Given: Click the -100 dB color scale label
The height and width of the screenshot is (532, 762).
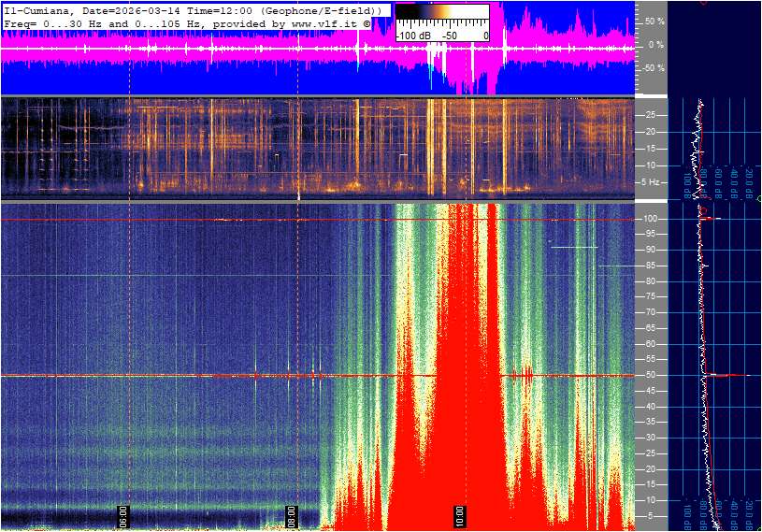Looking at the screenshot, I should [414, 36].
